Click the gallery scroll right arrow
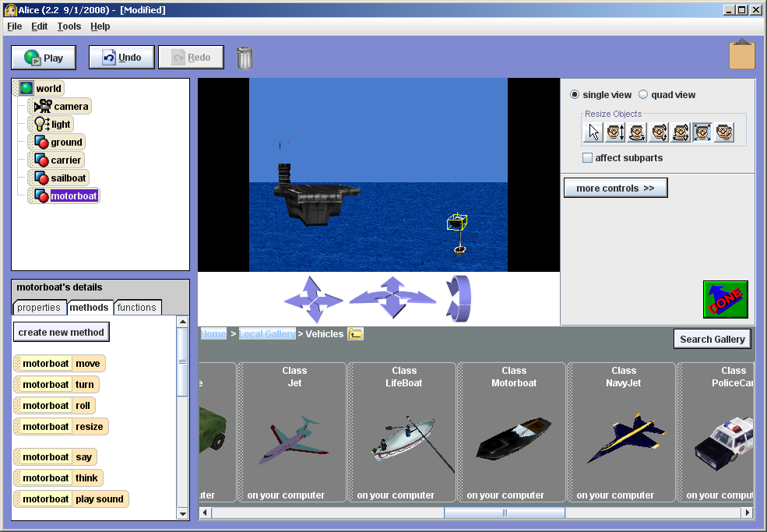This screenshot has width=767, height=532. (747, 513)
